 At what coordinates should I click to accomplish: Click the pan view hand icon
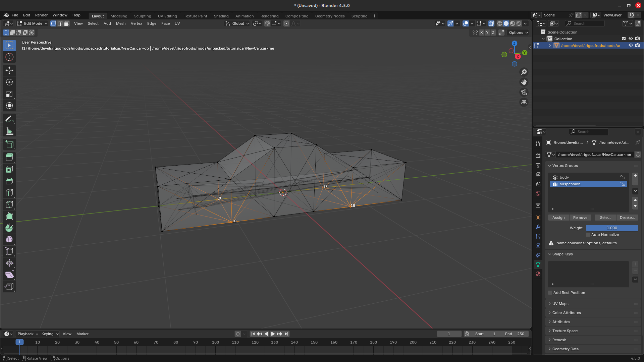pyautogui.click(x=524, y=82)
